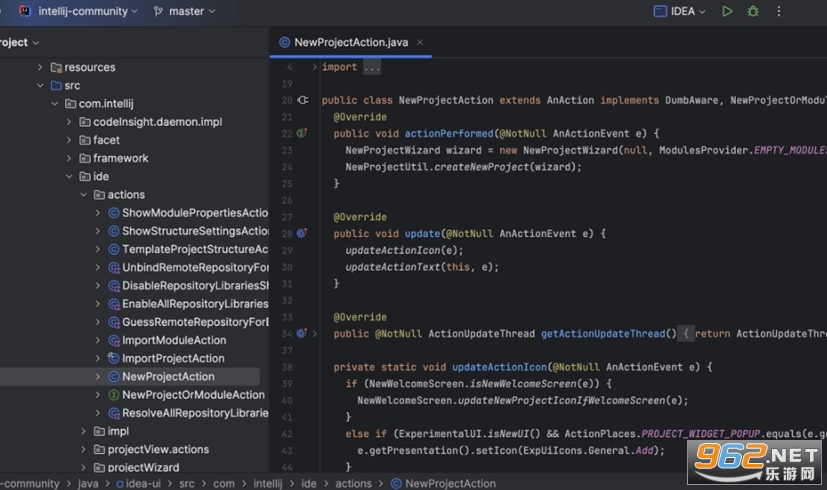Click the package icon of the actions folder
The height and width of the screenshot is (490, 827).
coord(99,195)
